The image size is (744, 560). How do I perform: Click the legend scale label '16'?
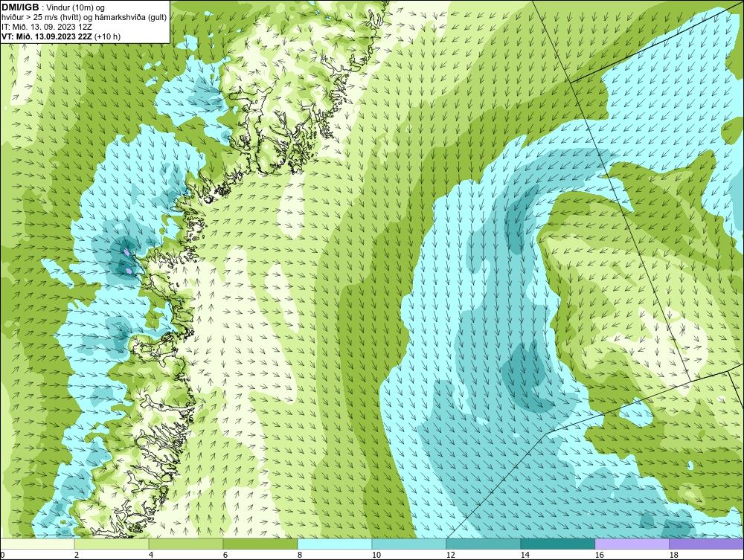[599, 555]
